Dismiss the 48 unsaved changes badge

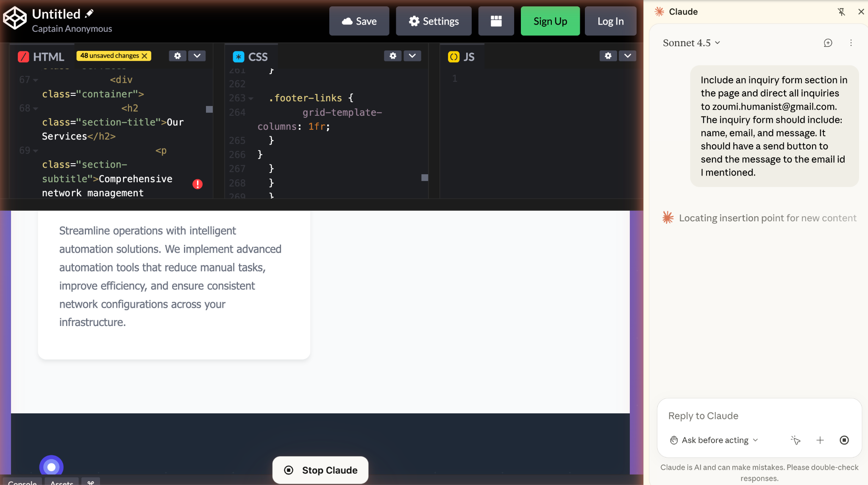click(145, 56)
